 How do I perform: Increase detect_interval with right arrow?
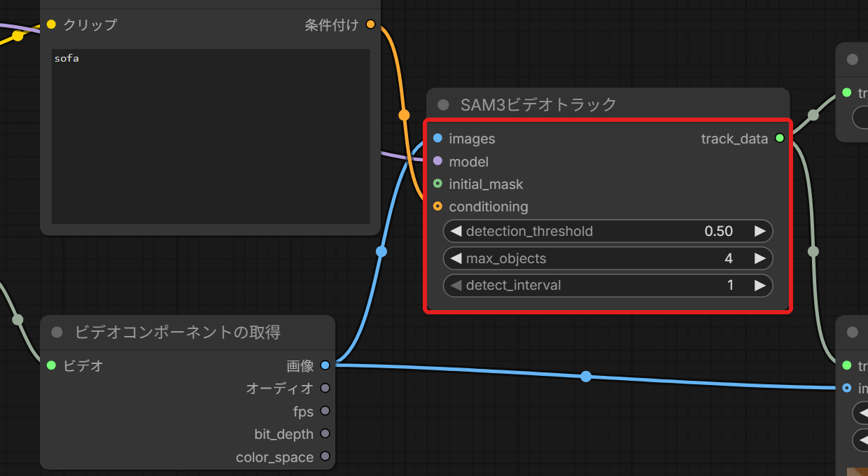tap(759, 285)
